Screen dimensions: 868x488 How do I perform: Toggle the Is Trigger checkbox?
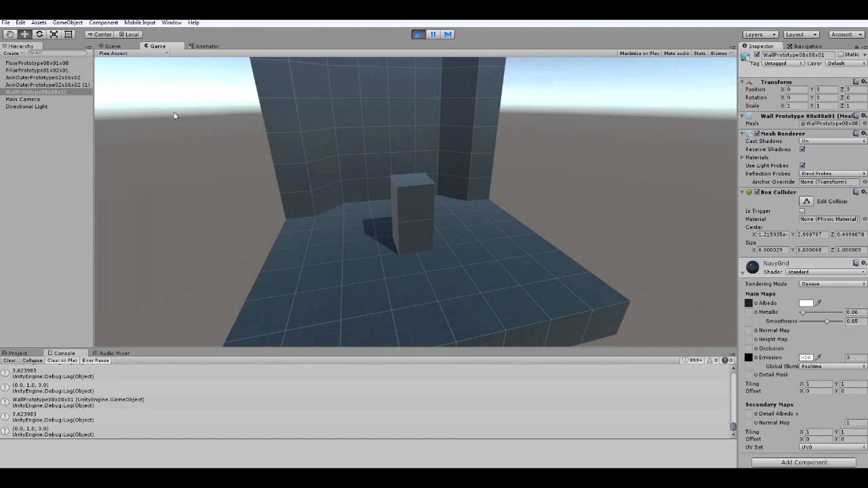802,211
